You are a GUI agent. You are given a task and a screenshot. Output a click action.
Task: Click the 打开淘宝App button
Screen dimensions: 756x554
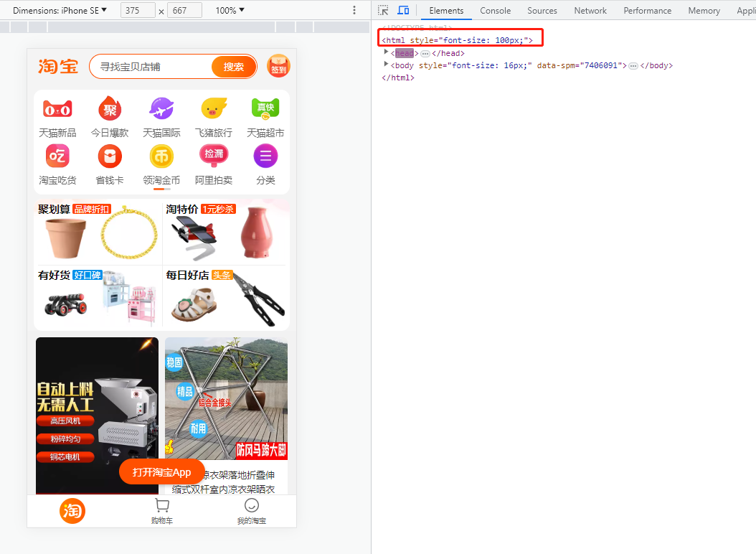[161, 472]
